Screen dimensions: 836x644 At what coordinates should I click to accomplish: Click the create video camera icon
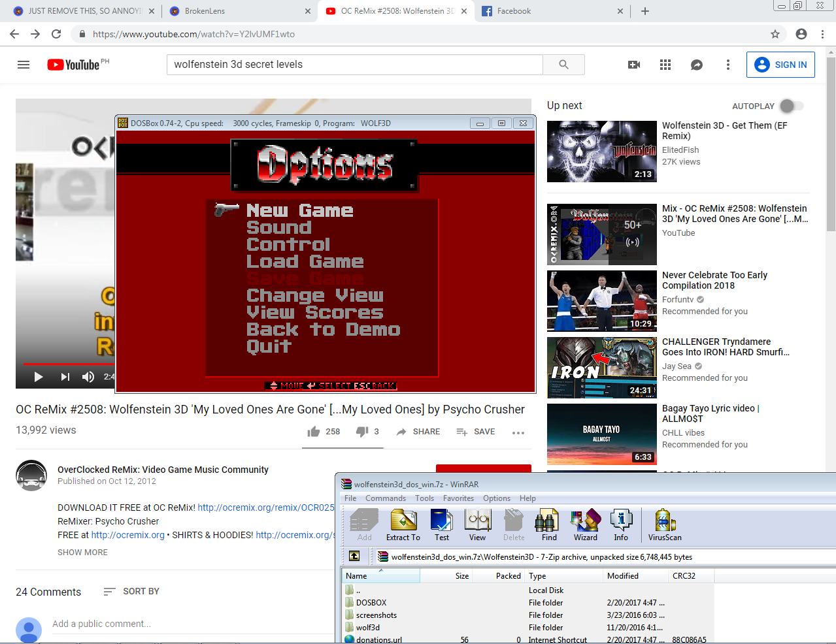click(634, 65)
